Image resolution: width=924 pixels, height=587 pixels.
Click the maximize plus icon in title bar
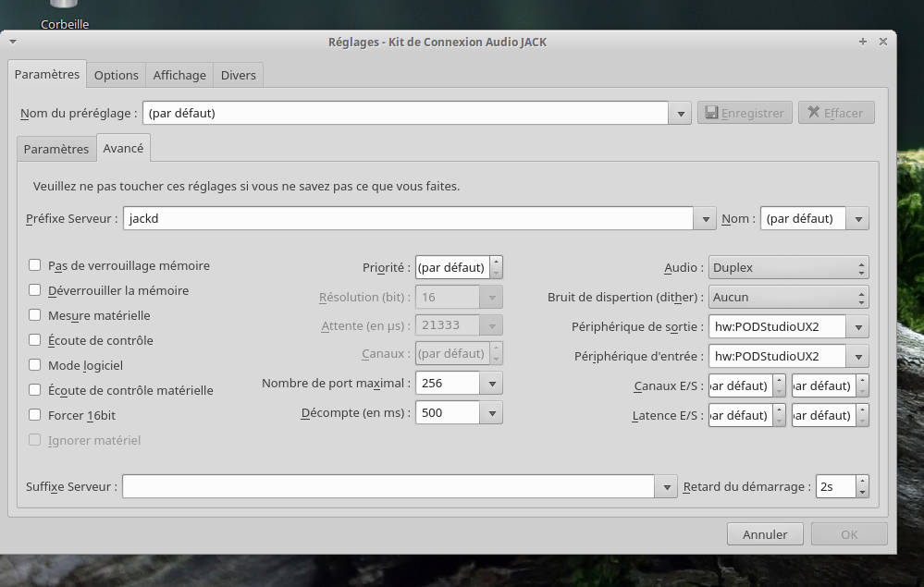click(x=863, y=42)
